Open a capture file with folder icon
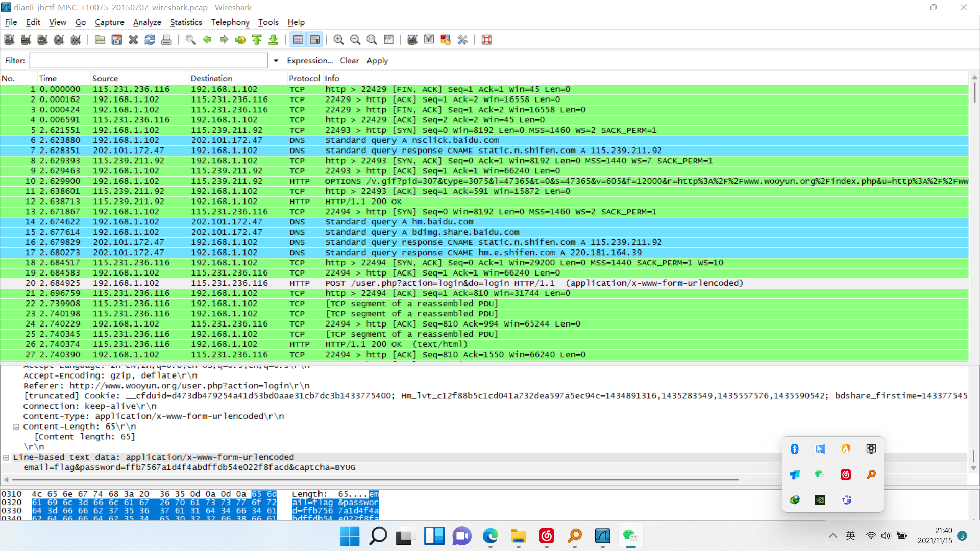The height and width of the screenshot is (551, 980). pos(100,40)
